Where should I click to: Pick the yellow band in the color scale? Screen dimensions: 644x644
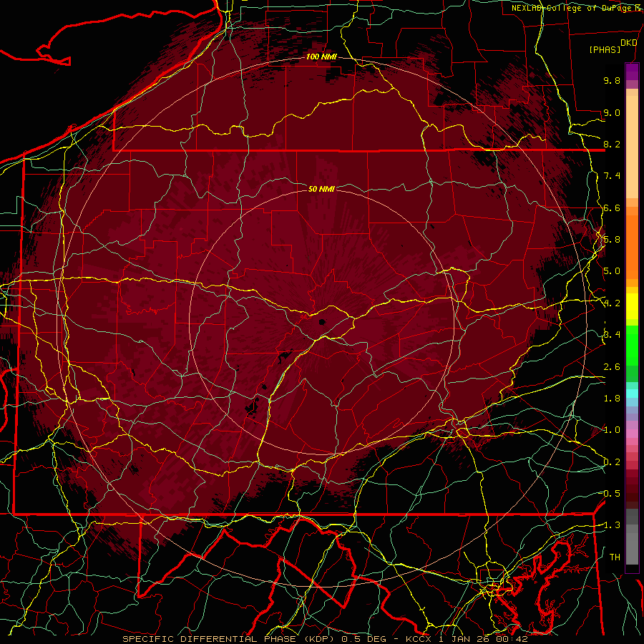632,306
